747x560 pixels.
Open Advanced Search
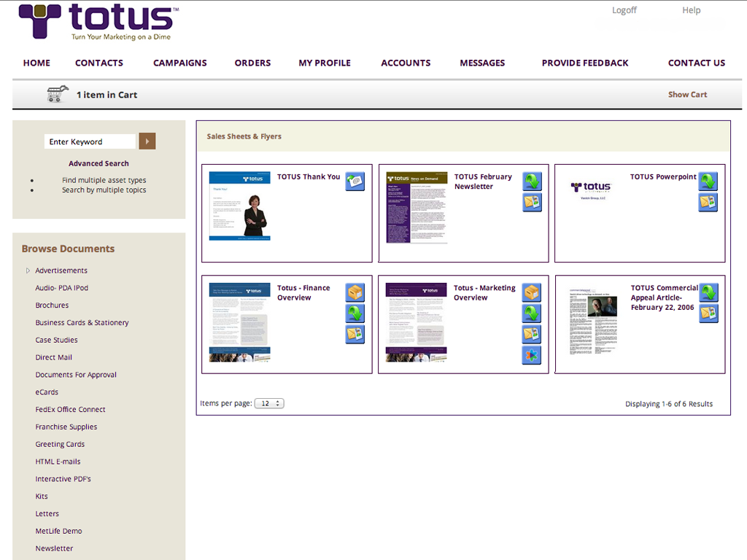click(98, 163)
